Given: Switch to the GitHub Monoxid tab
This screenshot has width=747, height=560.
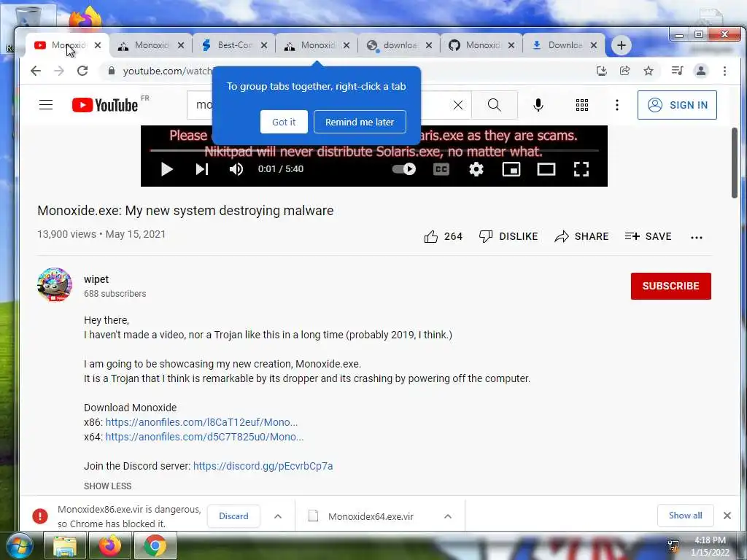Looking at the screenshot, I should coord(481,45).
